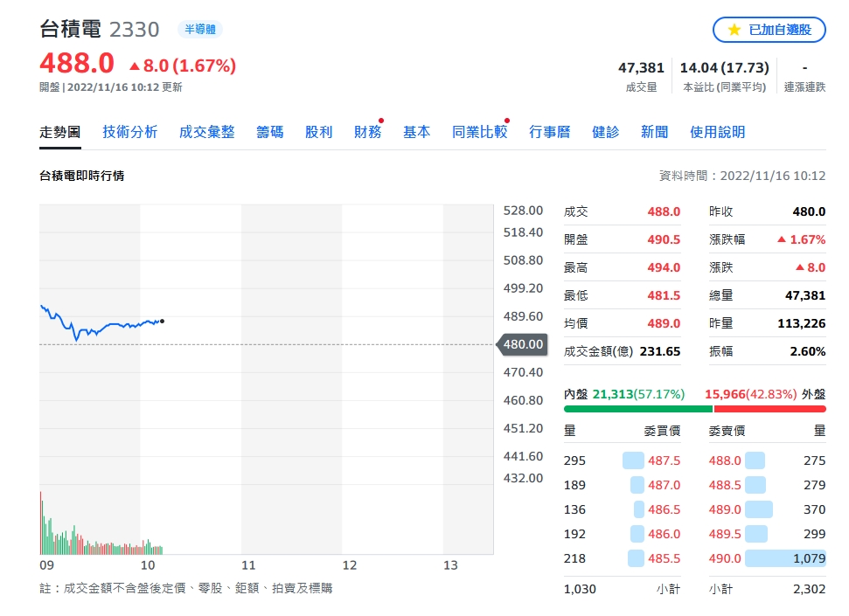
Task: Click the green 內盤 portion of ratio bar
Action: click(x=637, y=409)
